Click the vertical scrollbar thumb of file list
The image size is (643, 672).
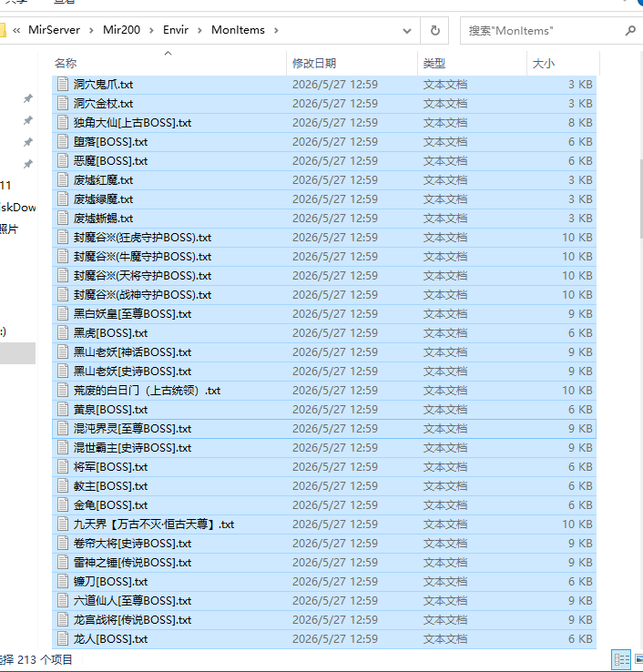coord(641,199)
